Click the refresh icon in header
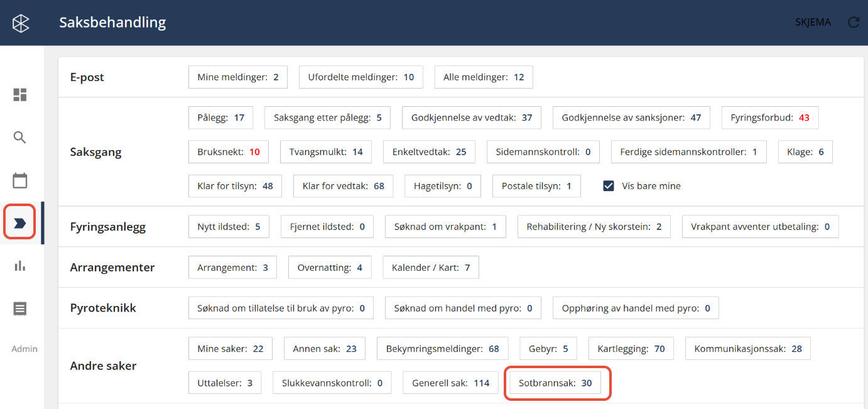868x409 pixels. 854,23
